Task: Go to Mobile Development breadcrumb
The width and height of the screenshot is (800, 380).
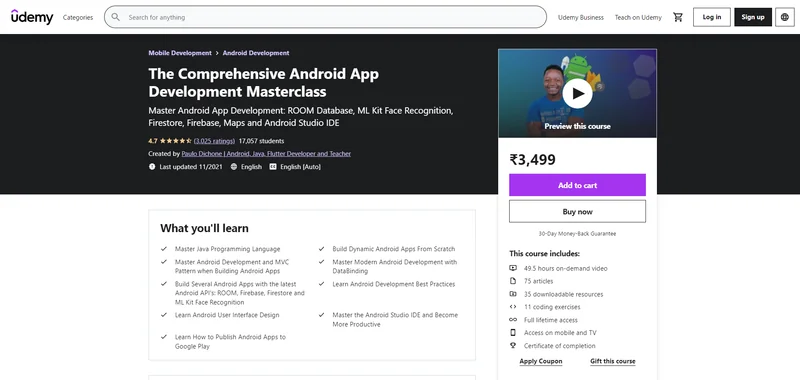Action: 180,53
